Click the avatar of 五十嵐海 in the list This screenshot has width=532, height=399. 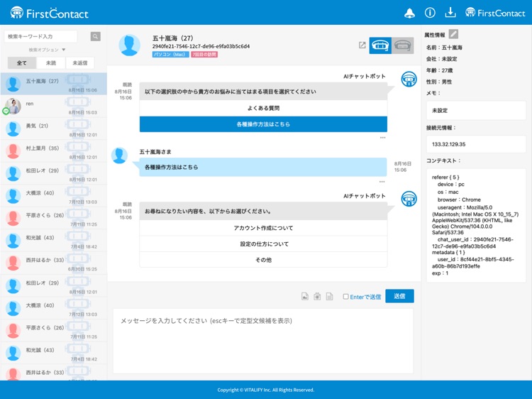[x=13, y=84]
